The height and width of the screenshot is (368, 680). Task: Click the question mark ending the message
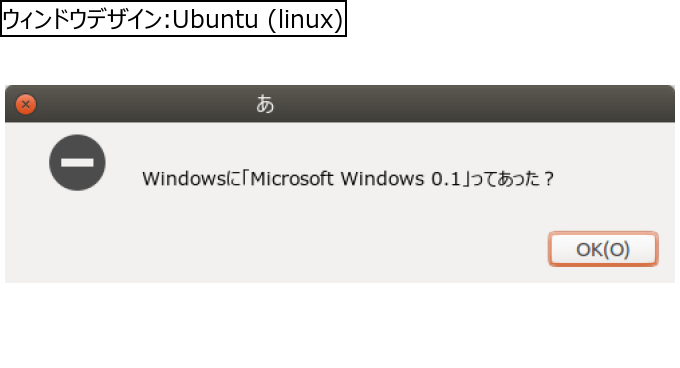tap(549, 179)
